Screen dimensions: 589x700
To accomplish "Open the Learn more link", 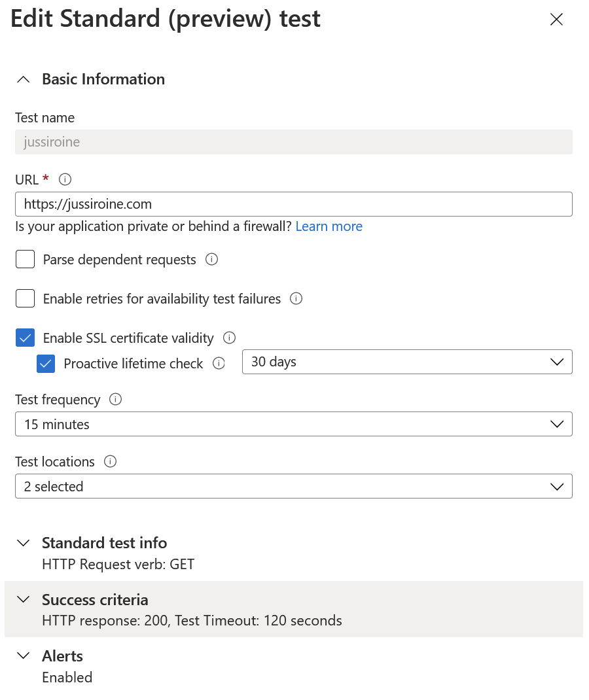I will click(x=329, y=226).
